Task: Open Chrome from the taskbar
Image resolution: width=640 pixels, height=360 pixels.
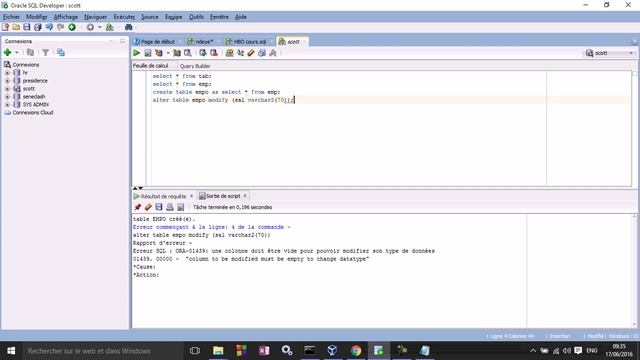Action: [356, 351]
